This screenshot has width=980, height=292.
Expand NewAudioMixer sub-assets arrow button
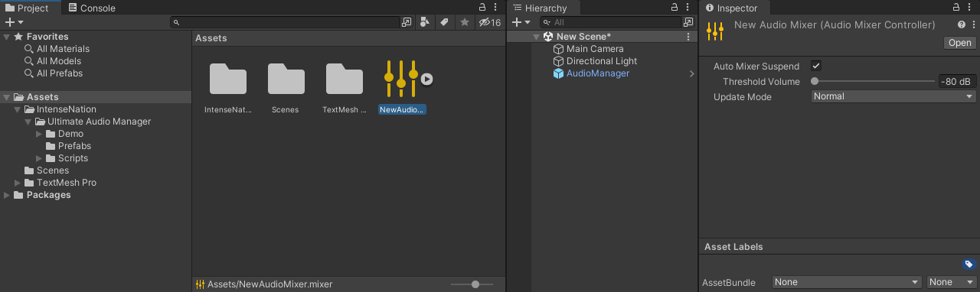click(427, 79)
